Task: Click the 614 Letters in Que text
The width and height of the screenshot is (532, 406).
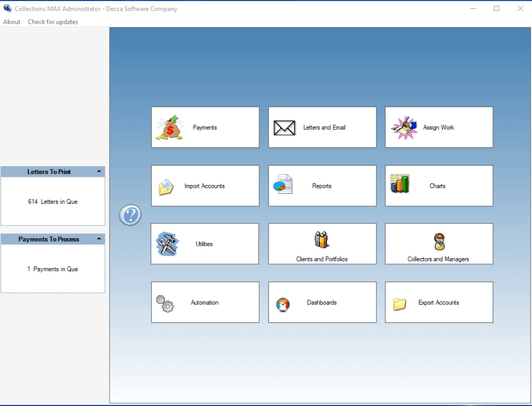Action: click(x=53, y=202)
